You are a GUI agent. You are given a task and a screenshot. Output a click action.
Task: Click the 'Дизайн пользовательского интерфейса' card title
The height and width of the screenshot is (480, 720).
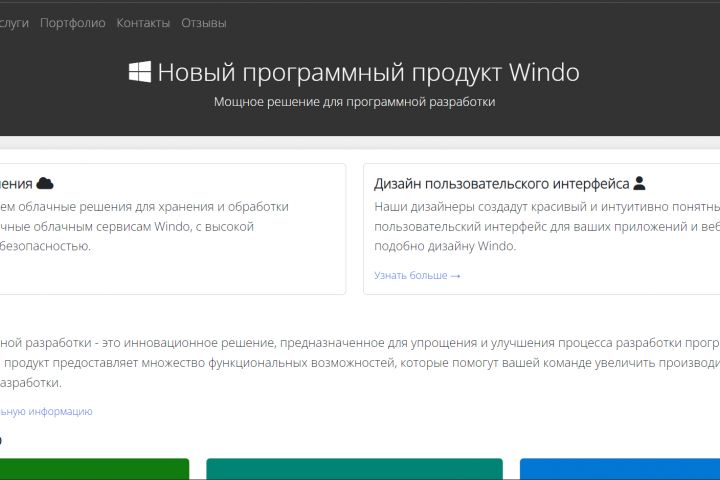(x=501, y=184)
